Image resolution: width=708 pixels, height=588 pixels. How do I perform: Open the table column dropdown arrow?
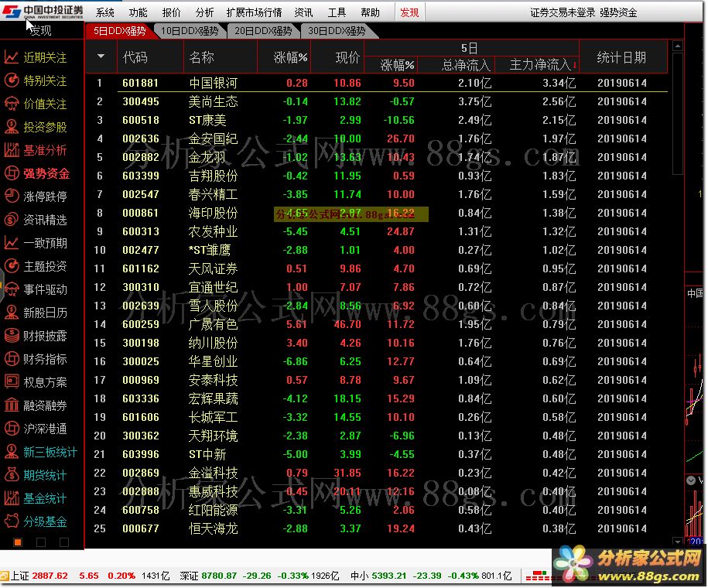pos(101,56)
